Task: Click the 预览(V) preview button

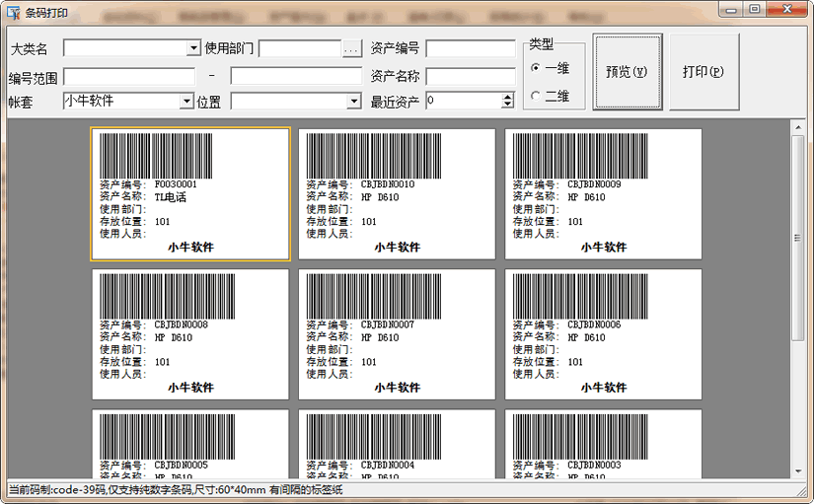Action: (x=628, y=72)
